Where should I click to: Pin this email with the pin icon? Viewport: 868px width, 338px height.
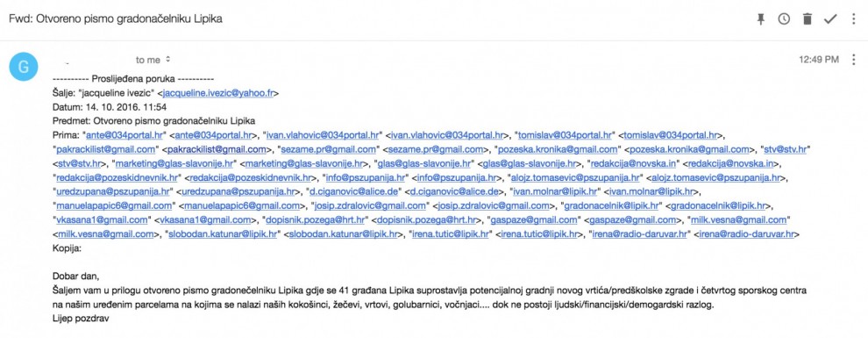point(761,18)
